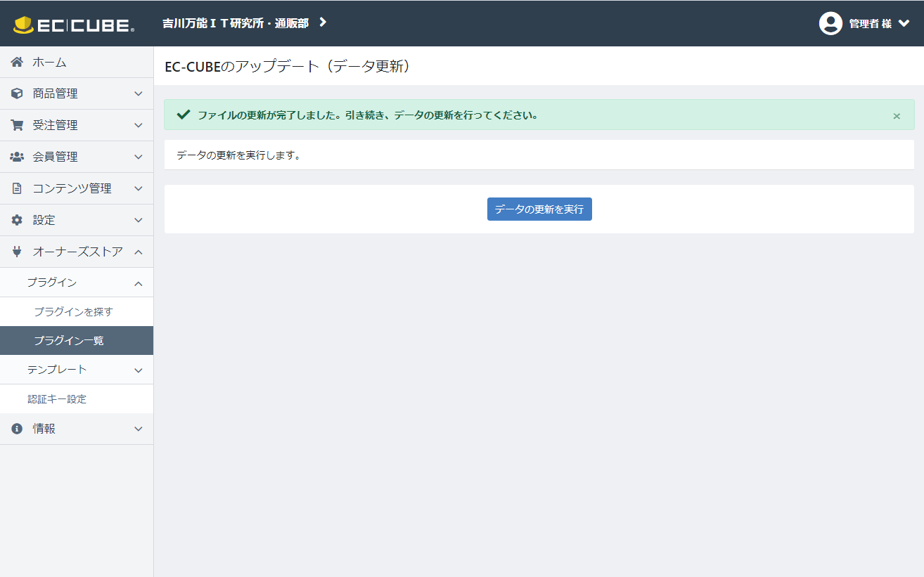Expand the 商品管理 menu chevron
This screenshot has height=577, width=924.
139,93
